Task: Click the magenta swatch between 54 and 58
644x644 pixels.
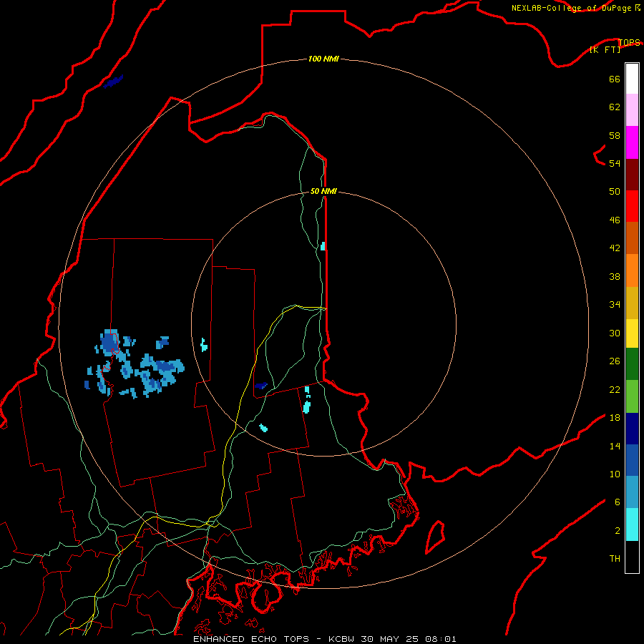Action: pos(632,142)
